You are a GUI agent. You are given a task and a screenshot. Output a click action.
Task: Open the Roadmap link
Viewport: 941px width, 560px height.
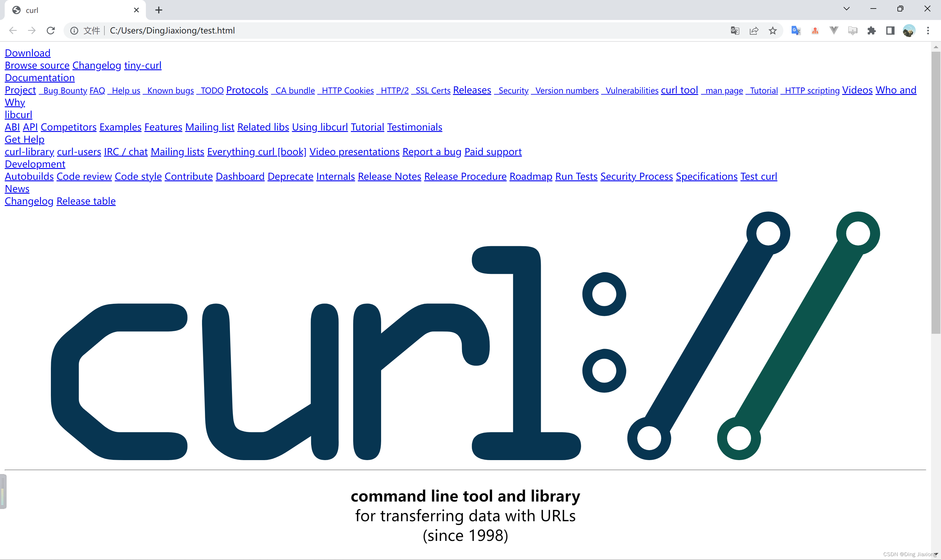pyautogui.click(x=531, y=177)
